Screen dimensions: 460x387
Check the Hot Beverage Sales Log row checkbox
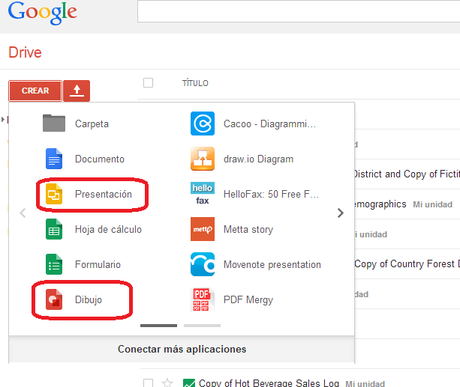click(x=148, y=383)
